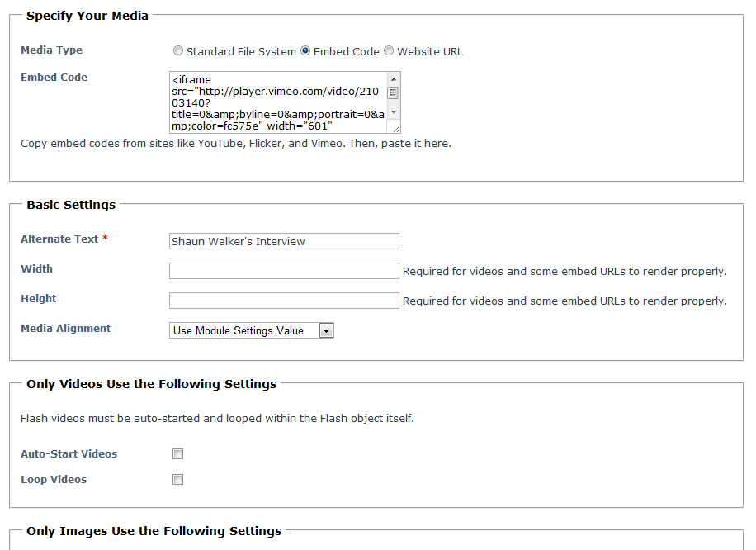Click the Embed Code field label

[x=54, y=77]
